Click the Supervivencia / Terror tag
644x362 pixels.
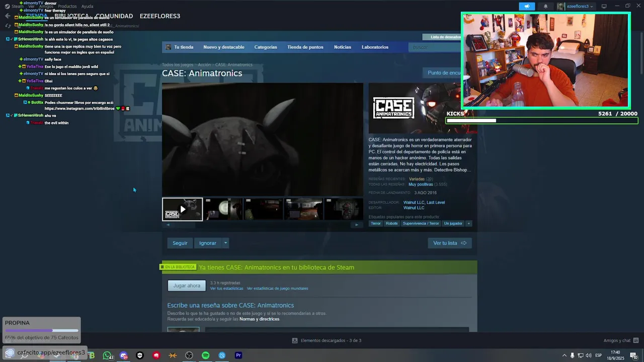421,223
